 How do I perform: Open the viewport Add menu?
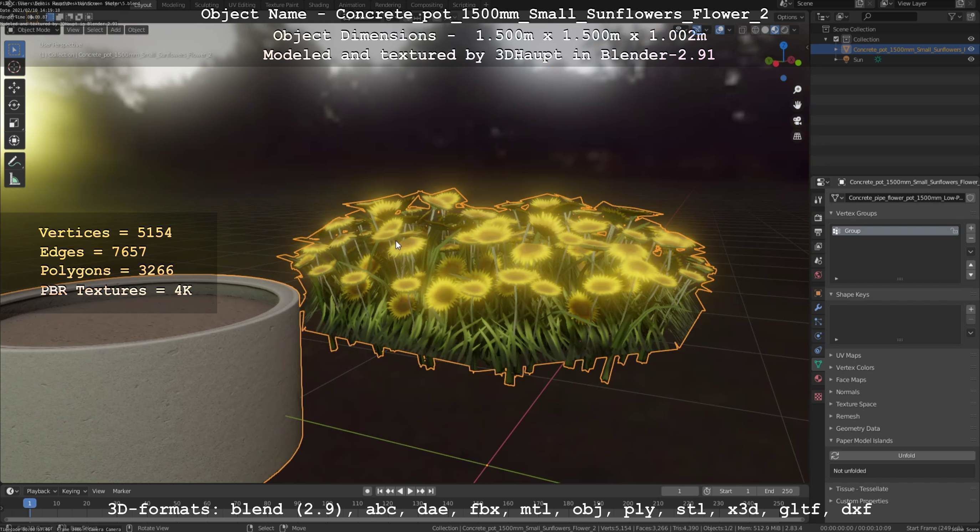point(116,30)
